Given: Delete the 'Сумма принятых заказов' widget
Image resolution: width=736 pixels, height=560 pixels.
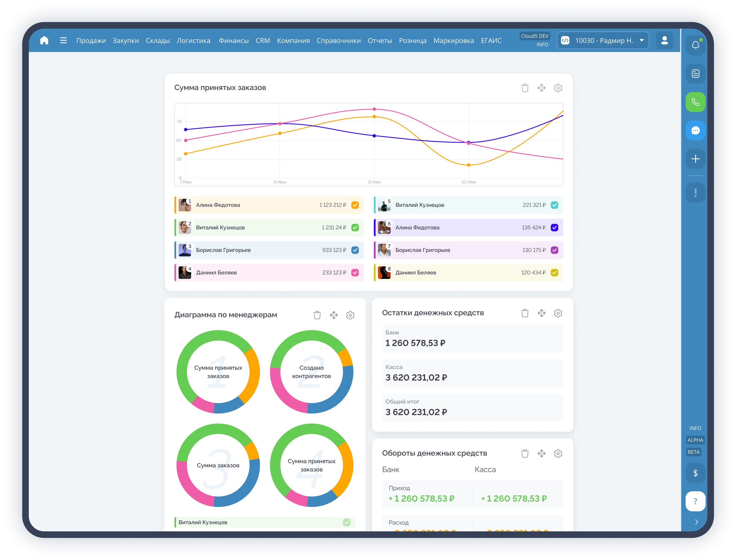Looking at the screenshot, I should pos(525,88).
